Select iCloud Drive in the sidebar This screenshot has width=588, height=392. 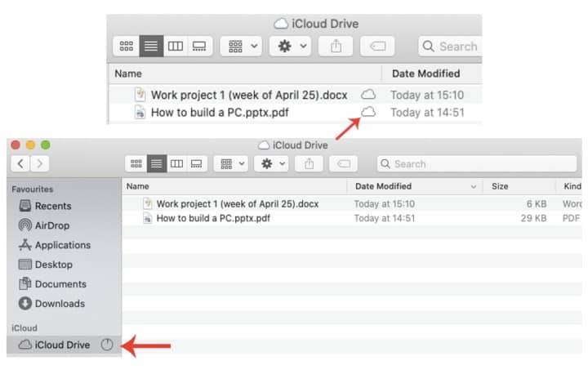coord(65,345)
